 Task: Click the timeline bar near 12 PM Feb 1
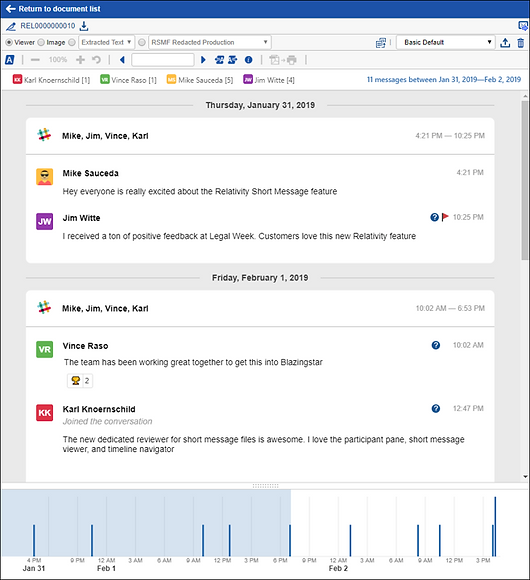230,540
